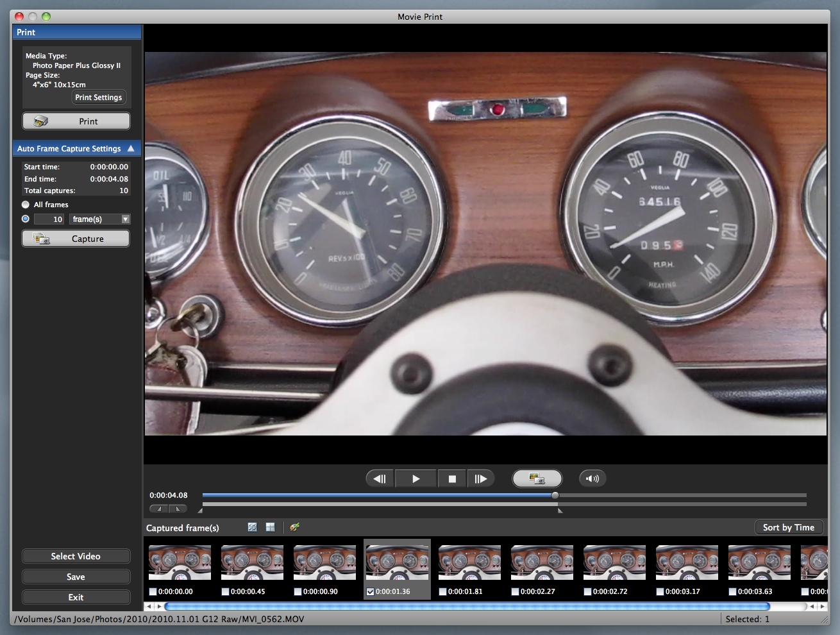Click the brush icon in Captured frames bar
The height and width of the screenshot is (635, 840).
pos(294,527)
